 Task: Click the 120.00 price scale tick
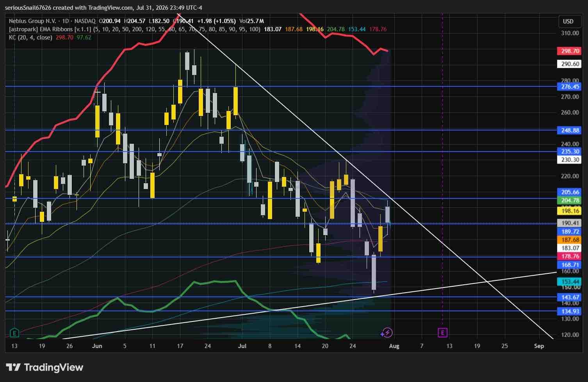tap(570, 335)
